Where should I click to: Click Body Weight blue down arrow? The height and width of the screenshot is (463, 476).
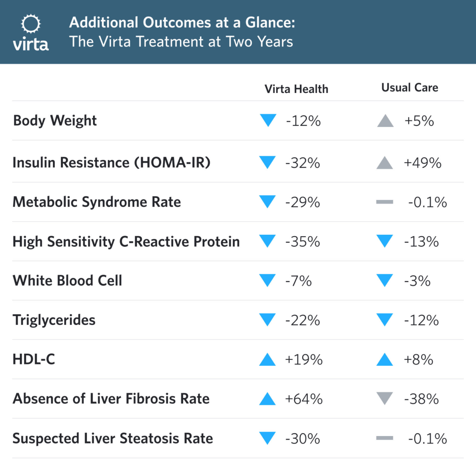click(x=268, y=121)
